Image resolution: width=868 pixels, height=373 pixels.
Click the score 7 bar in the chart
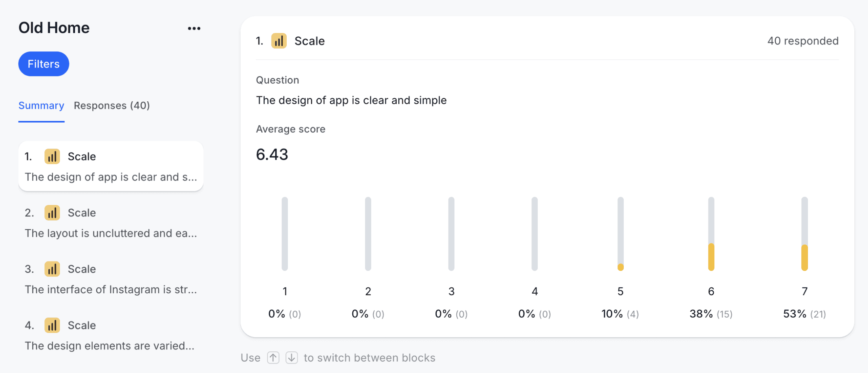pyautogui.click(x=804, y=234)
